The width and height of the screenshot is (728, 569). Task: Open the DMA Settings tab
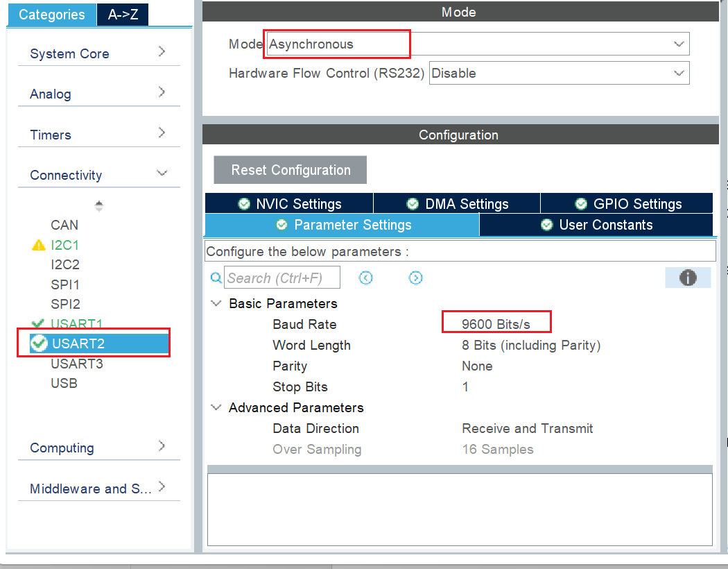click(x=457, y=204)
